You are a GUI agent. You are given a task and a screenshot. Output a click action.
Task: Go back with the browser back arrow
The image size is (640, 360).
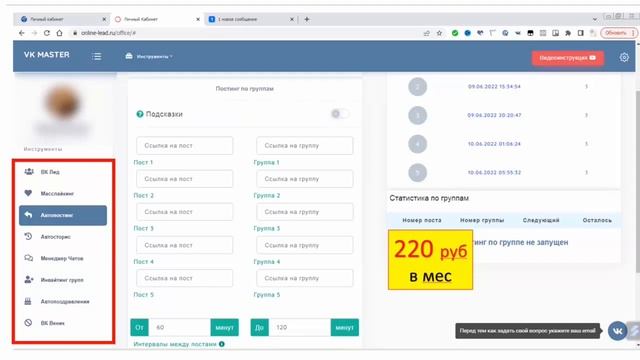[22, 33]
